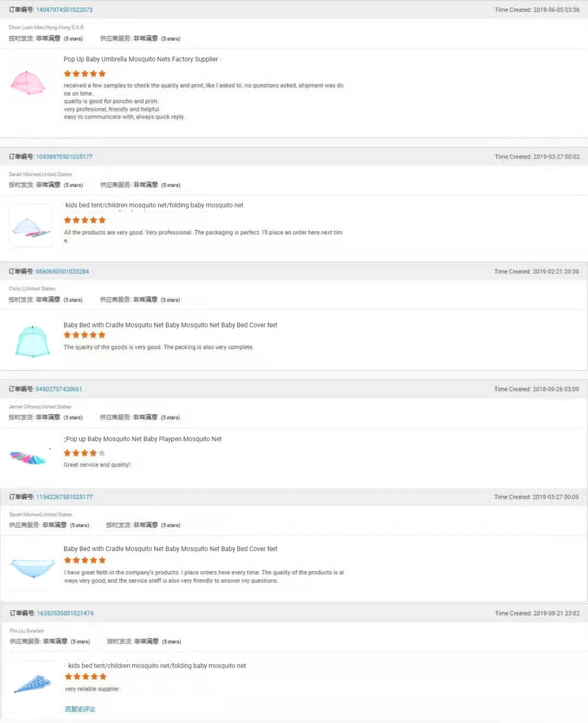Open order 14047074501022073
This screenshot has height=723, width=588.
click(x=64, y=9)
